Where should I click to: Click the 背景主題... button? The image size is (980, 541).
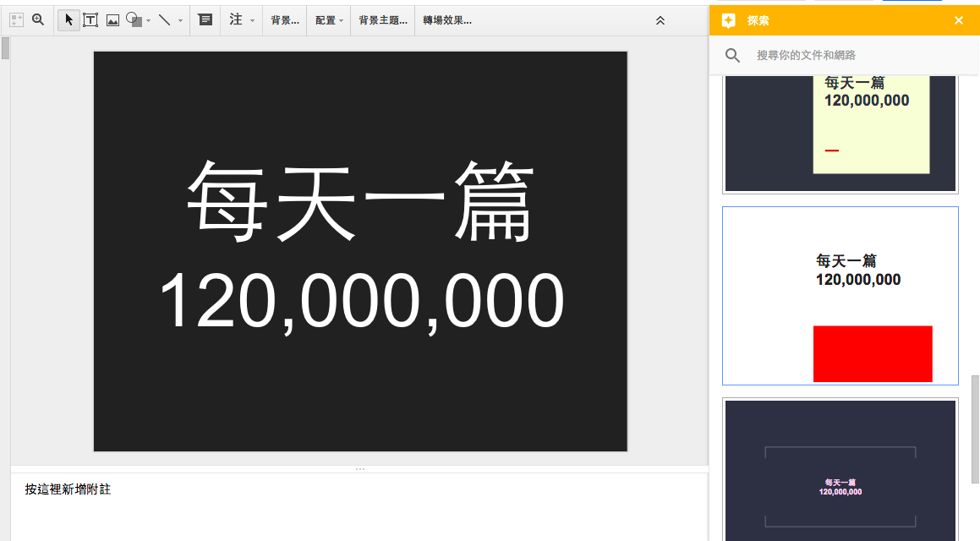pyautogui.click(x=383, y=20)
